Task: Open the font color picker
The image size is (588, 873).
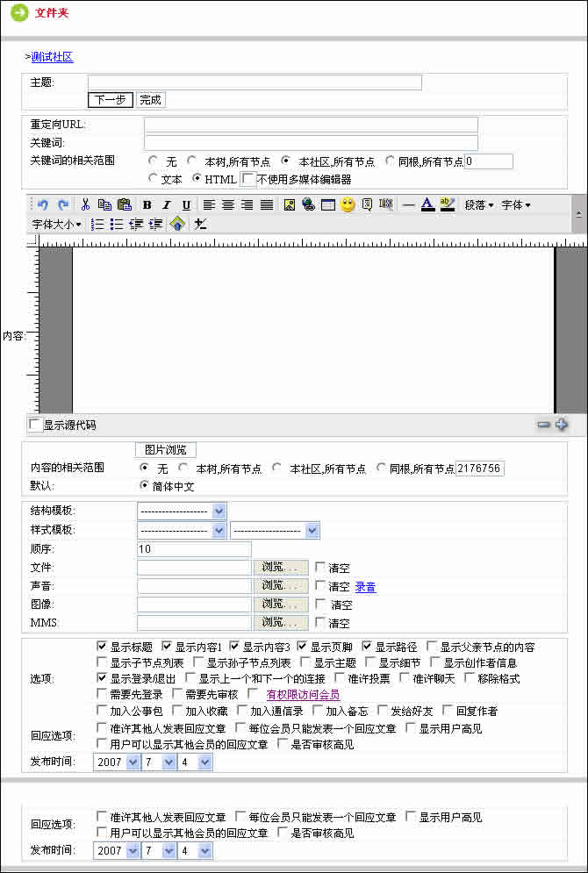Action: (x=427, y=204)
